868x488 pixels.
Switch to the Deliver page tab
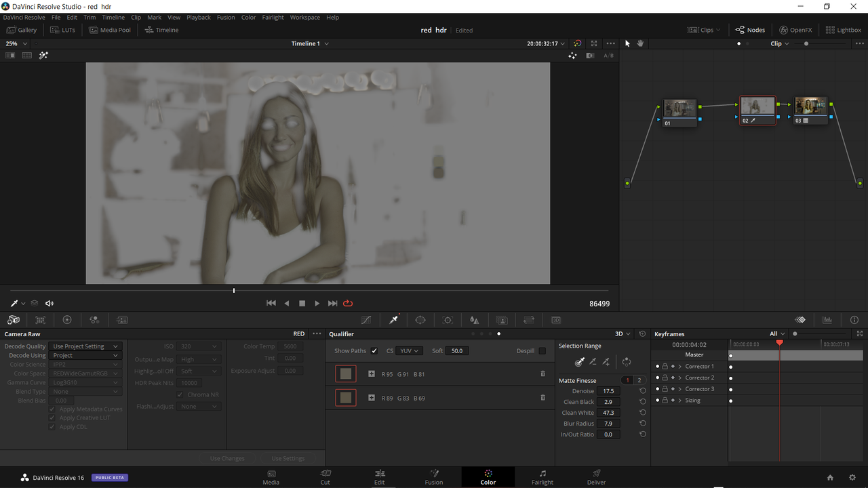pyautogui.click(x=597, y=477)
